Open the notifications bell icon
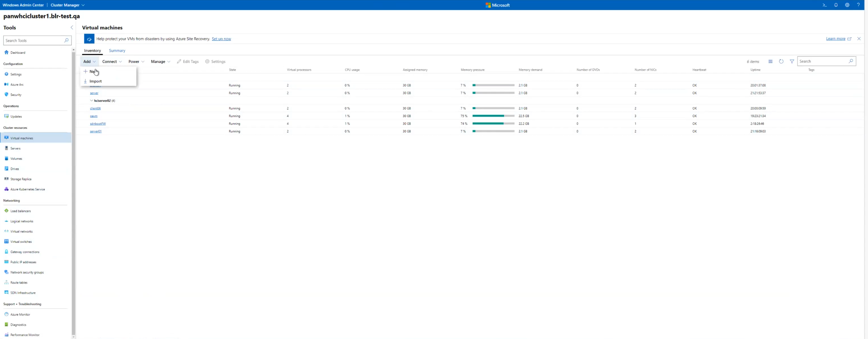Viewport: 868px width, 339px height. point(836,5)
